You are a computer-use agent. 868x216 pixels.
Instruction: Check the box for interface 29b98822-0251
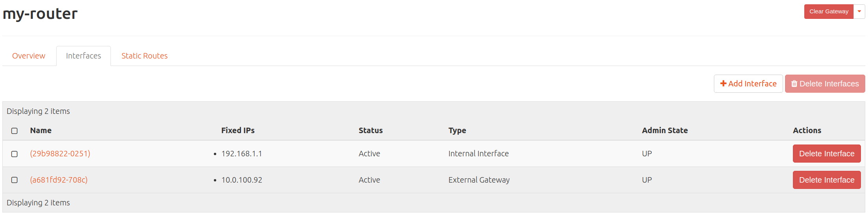15,154
